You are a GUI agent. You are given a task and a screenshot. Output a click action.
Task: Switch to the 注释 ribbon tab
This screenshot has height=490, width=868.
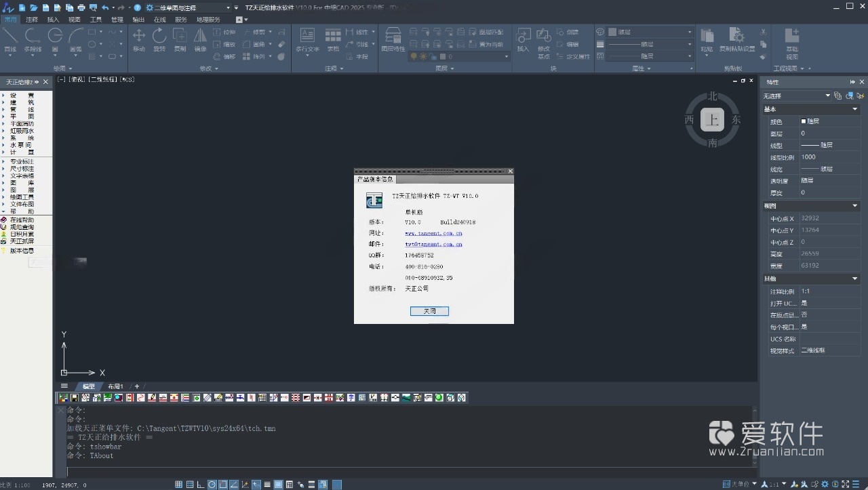(31, 20)
